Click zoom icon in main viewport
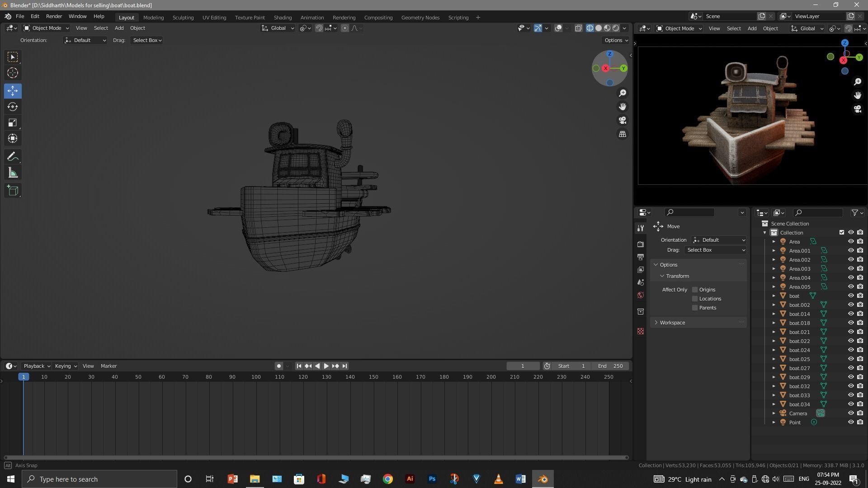Viewport: 868px width, 488px height. (623, 93)
